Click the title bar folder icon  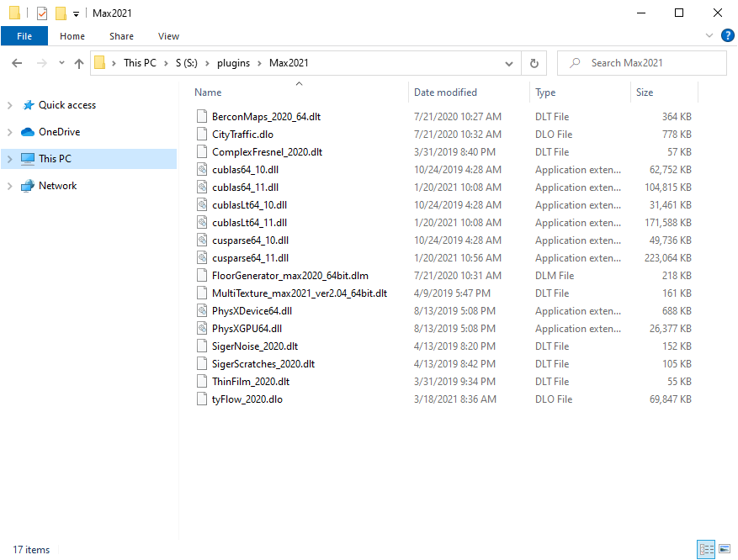14,13
